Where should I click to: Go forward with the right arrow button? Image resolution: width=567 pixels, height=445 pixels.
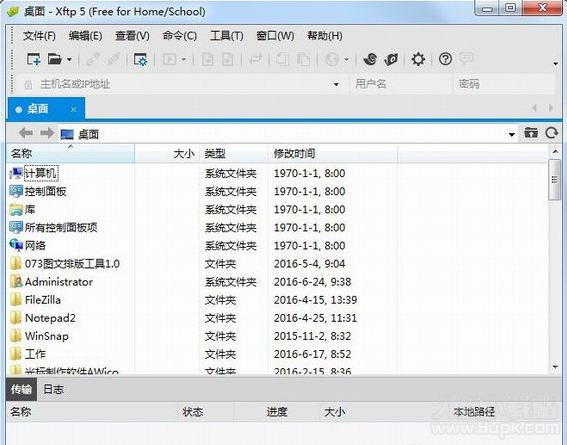click(47, 133)
